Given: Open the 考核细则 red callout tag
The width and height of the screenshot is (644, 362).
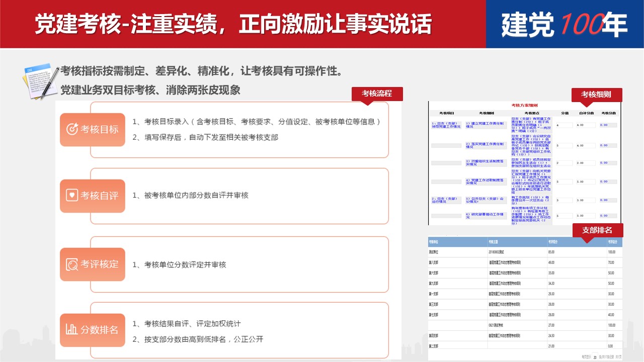Looking at the screenshot, I should [x=596, y=95].
